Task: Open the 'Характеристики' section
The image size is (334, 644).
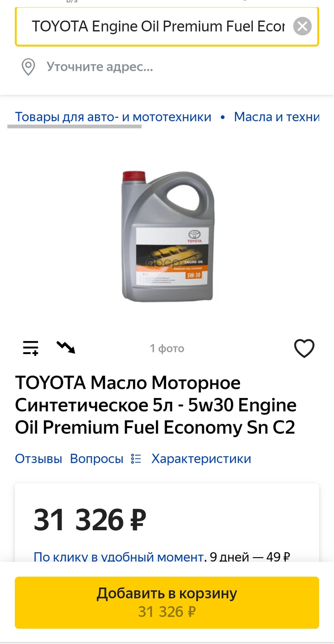Action: point(201,459)
